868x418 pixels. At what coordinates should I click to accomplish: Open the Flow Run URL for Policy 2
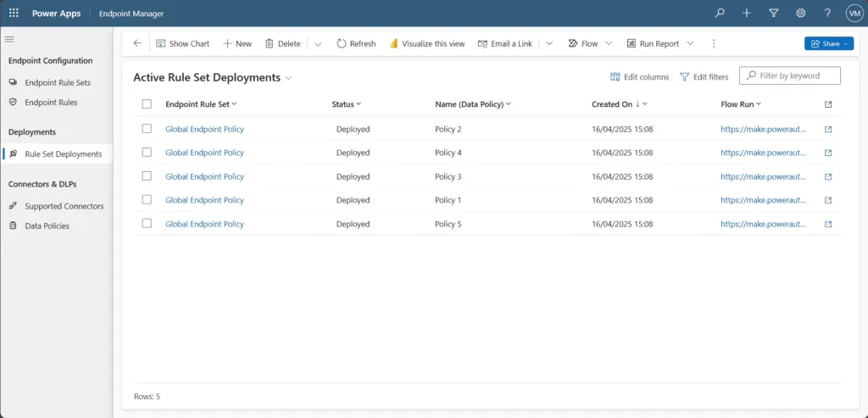tap(763, 129)
